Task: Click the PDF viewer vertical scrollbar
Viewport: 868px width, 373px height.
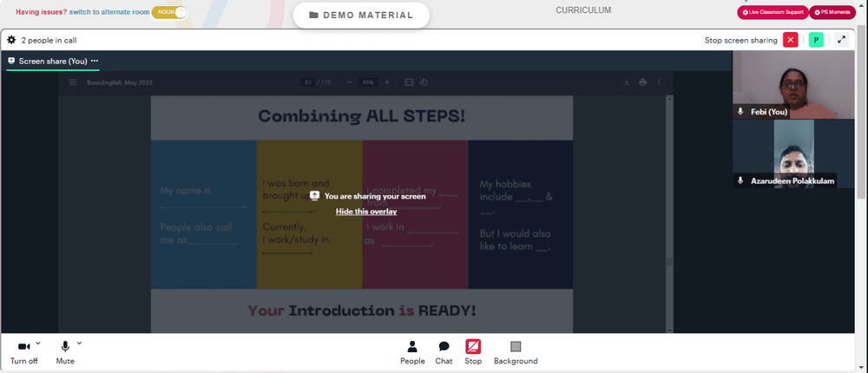Action: tap(670, 213)
